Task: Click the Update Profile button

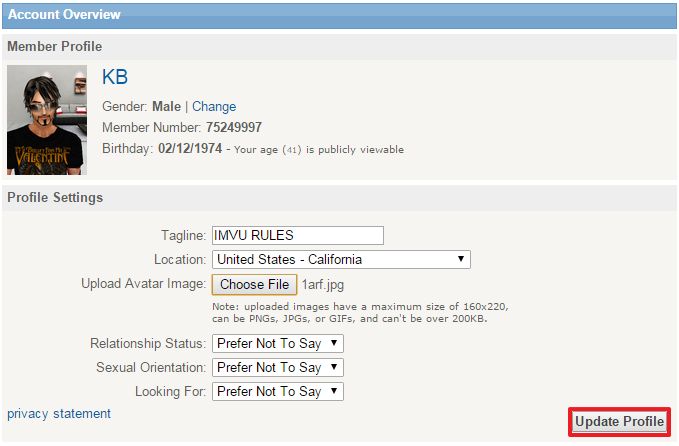Action: [x=619, y=422]
